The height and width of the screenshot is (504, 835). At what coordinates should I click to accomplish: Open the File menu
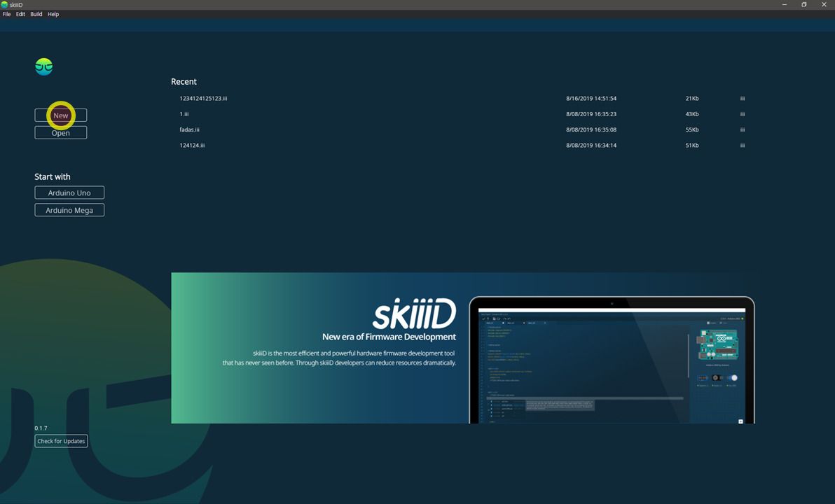click(x=6, y=14)
